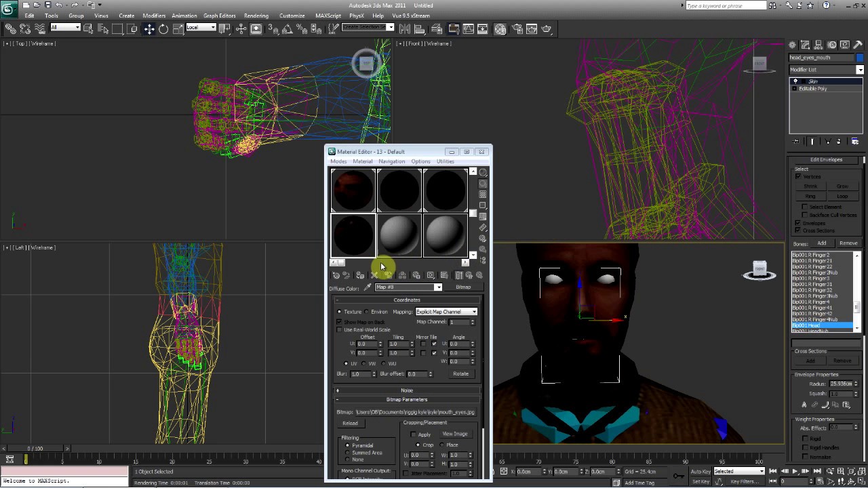Toggle the Vertices checkbox in Select group
Viewport: 868px width, 488px height.
[x=798, y=177]
